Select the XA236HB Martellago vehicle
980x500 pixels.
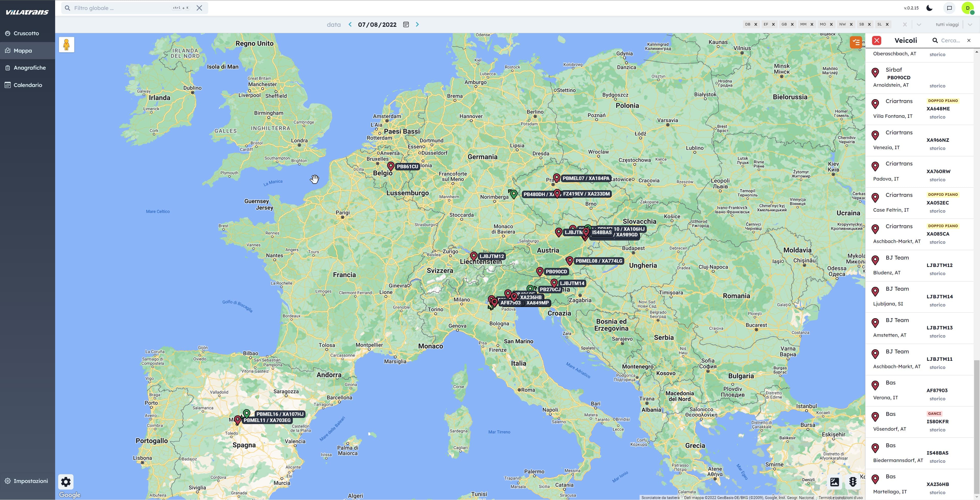click(920, 484)
